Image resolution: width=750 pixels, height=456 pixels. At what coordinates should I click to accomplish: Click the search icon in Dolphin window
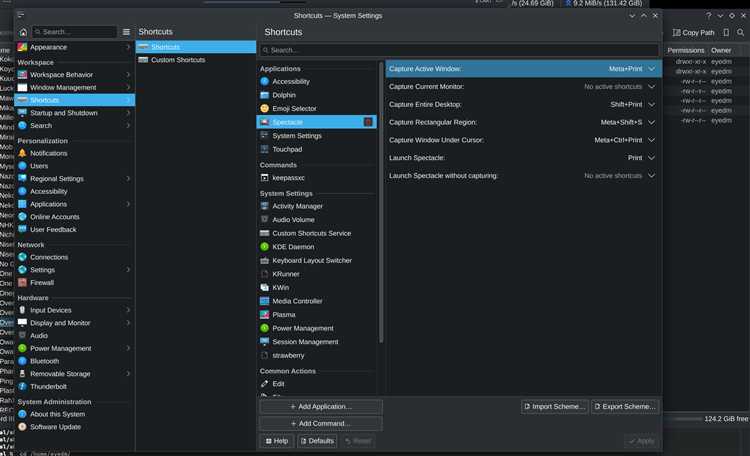pos(740,33)
